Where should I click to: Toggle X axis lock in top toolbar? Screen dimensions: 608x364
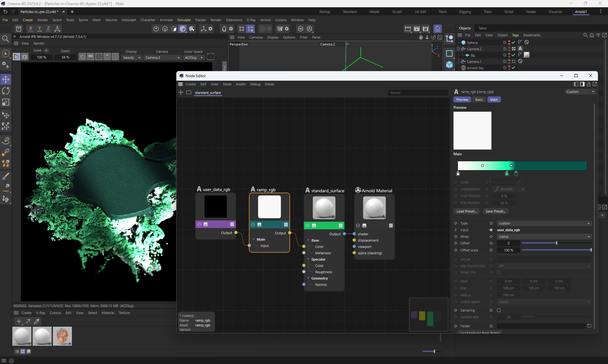click(30, 29)
